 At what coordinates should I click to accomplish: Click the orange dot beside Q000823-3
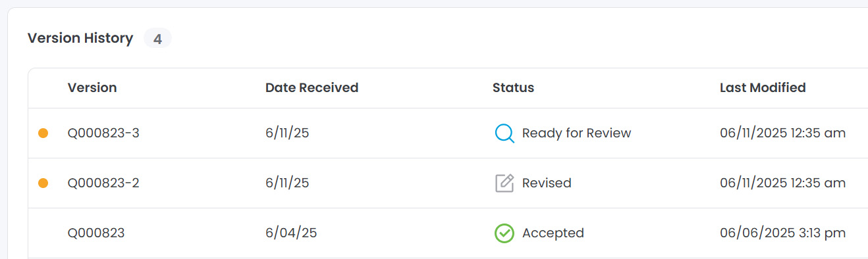click(x=43, y=133)
